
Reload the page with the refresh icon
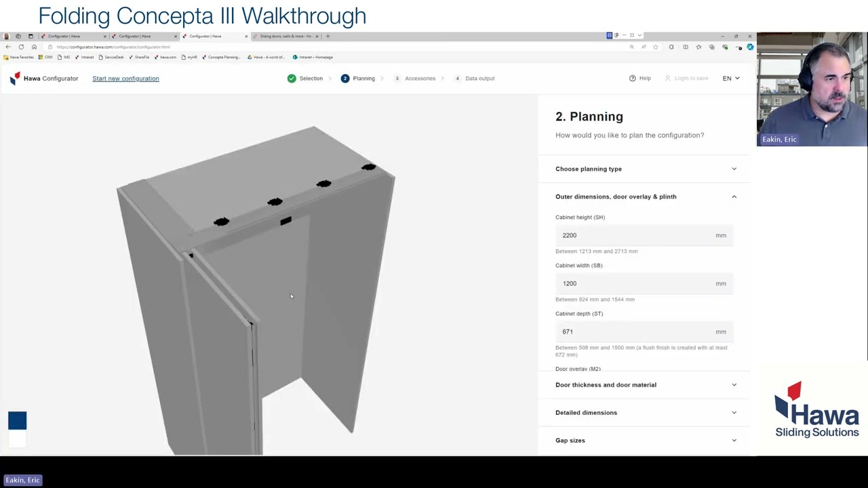click(x=21, y=47)
